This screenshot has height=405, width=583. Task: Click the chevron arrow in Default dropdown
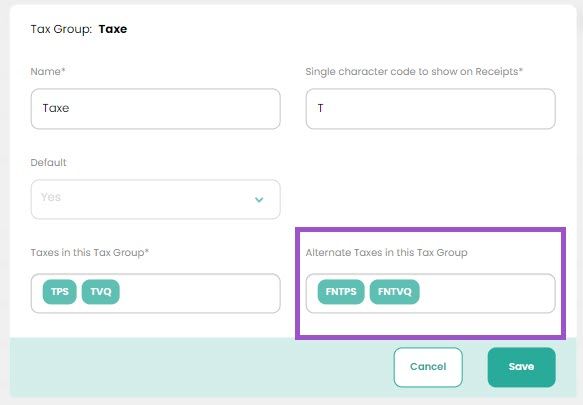pos(259,200)
